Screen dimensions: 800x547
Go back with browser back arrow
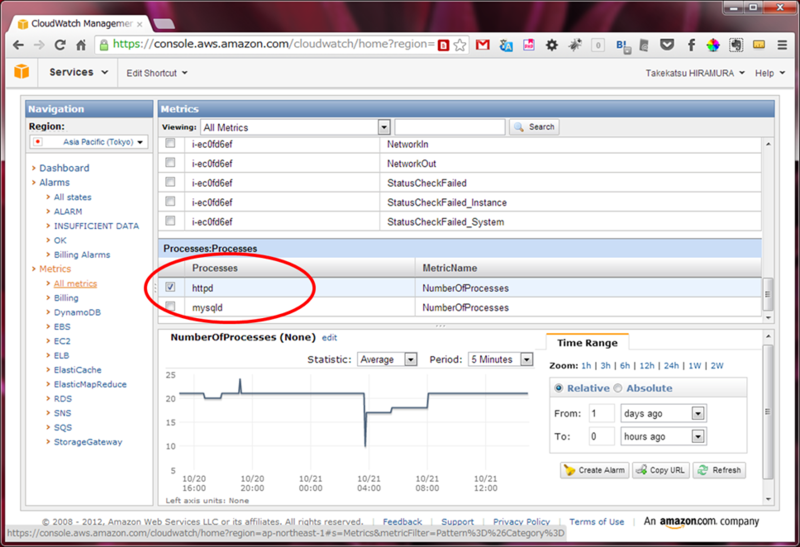[18, 45]
